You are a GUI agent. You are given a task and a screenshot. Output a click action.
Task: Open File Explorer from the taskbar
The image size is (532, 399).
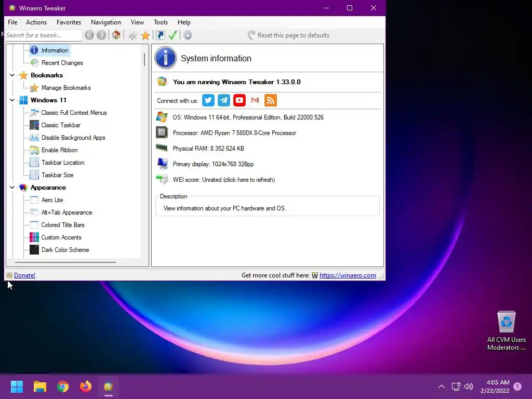click(x=39, y=387)
